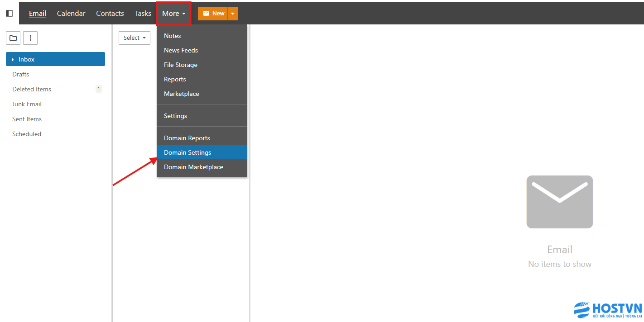Click the New email button
The image size is (644, 322).
213,14
